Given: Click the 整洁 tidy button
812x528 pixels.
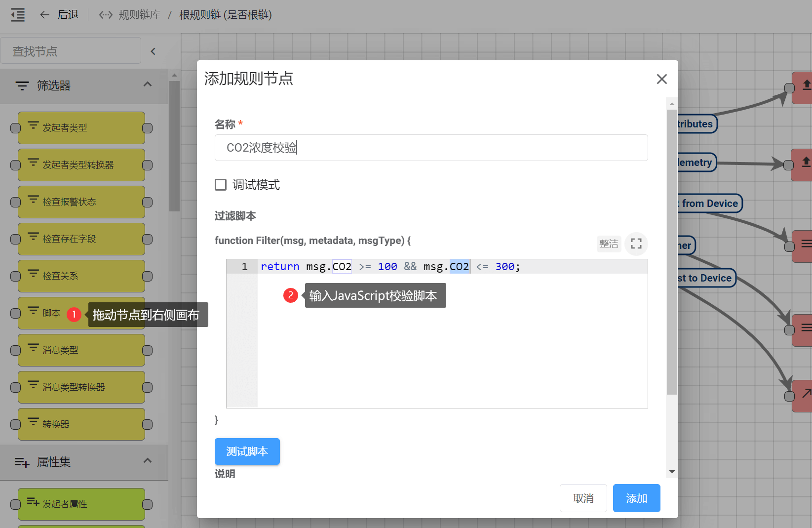Looking at the screenshot, I should click(609, 244).
